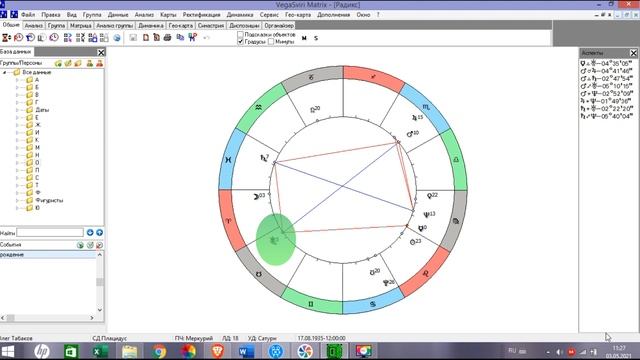This screenshot has height=360, width=640.
Task: Expand folder Б in the tree
Action: 17,87
